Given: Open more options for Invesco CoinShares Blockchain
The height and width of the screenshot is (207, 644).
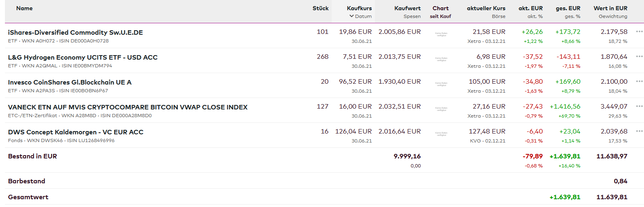Looking at the screenshot, I should click(x=639, y=81).
